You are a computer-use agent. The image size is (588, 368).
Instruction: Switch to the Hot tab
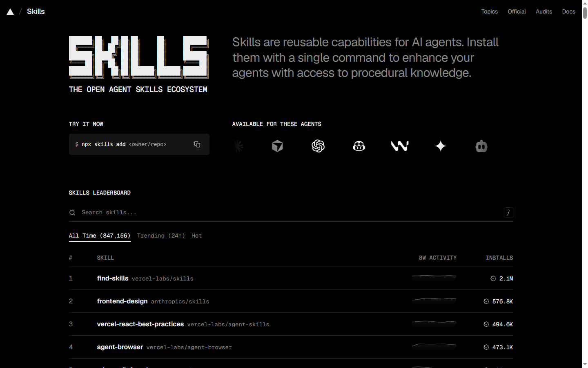point(196,236)
